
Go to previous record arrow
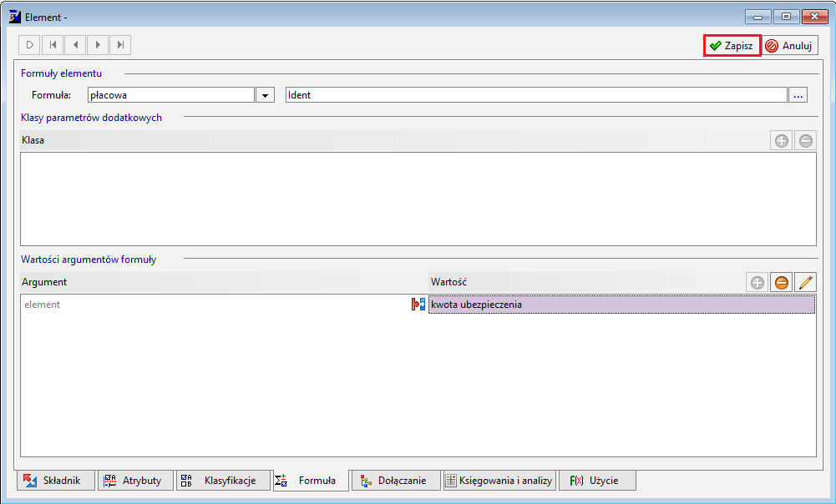tap(75, 45)
